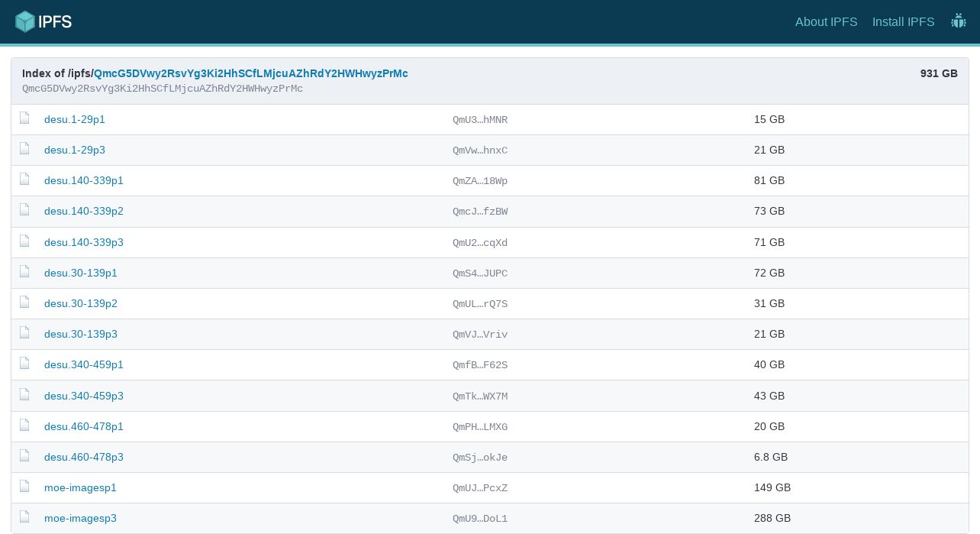Click the 6.8 GB size value

point(771,457)
